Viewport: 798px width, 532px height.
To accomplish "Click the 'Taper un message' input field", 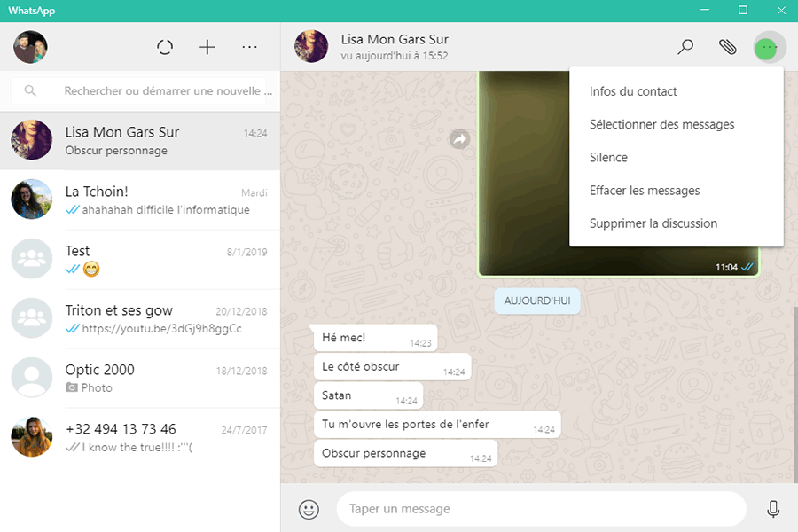I will (541, 509).
